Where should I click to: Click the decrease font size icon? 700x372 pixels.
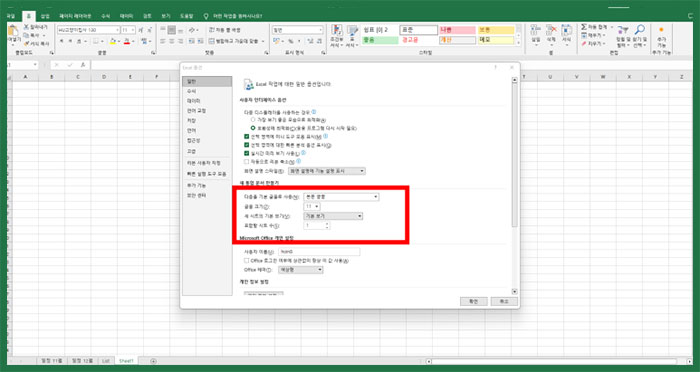point(150,30)
